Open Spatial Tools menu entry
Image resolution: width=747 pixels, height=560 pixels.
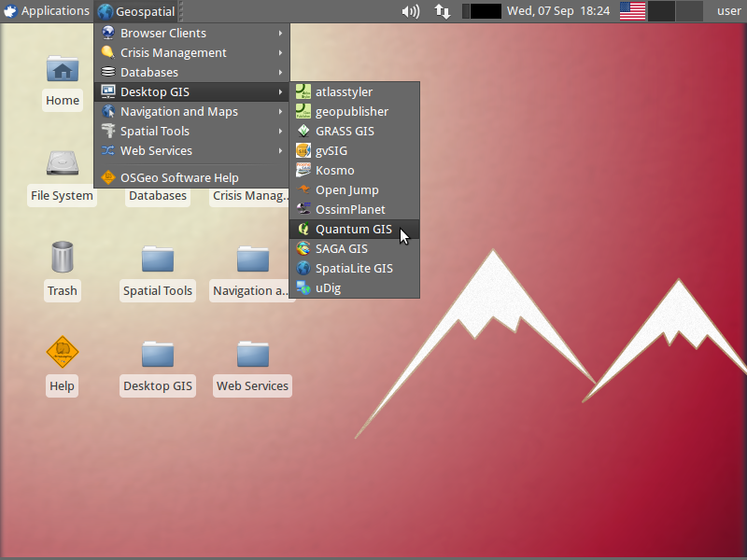pos(192,131)
